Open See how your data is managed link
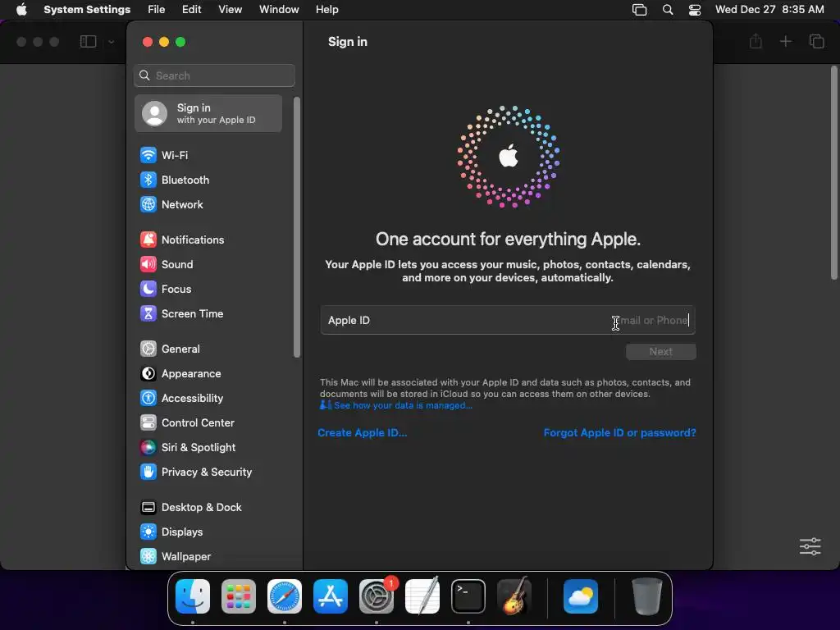Image resolution: width=840 pixels, height=630 pixels. point(396,405)
